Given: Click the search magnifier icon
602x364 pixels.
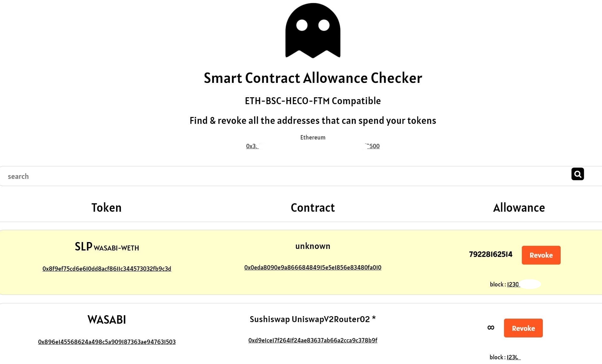Looking at the screenshot, I should click(x=578, y=174).
